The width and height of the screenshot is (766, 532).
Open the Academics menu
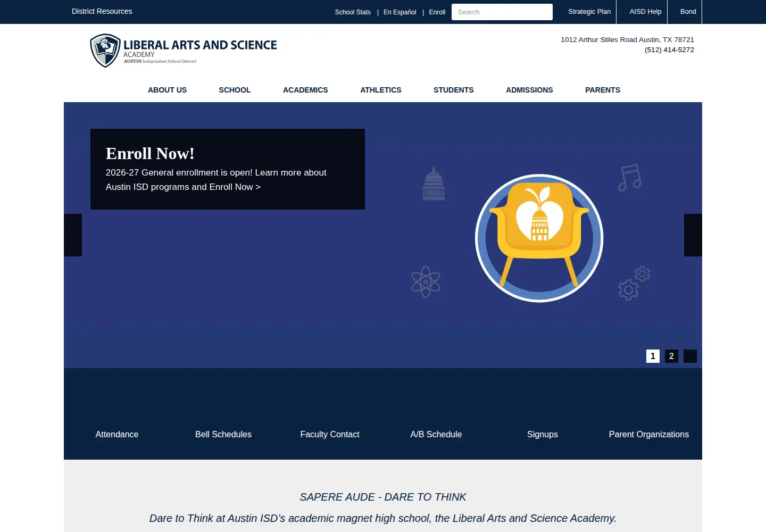point(305,90)
